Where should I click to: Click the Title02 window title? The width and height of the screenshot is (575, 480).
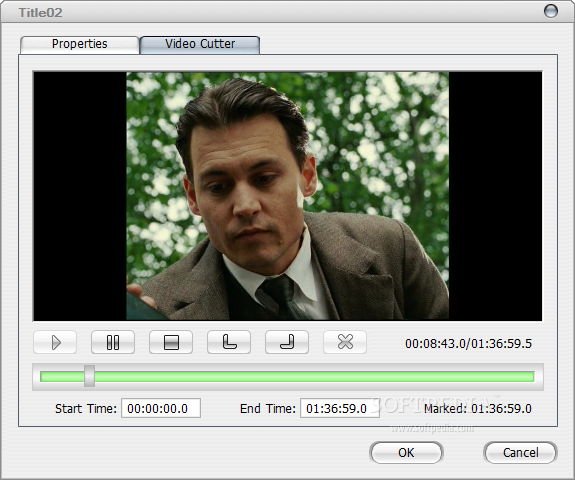40,12
